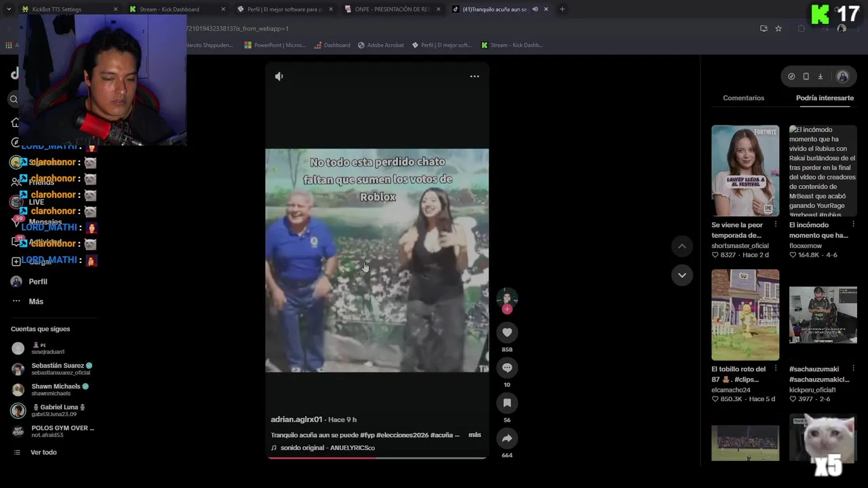This screenshot has width=868, height=488.
Task: Click the 'Perfil' label in the sidebar
Action: (38, 281)
